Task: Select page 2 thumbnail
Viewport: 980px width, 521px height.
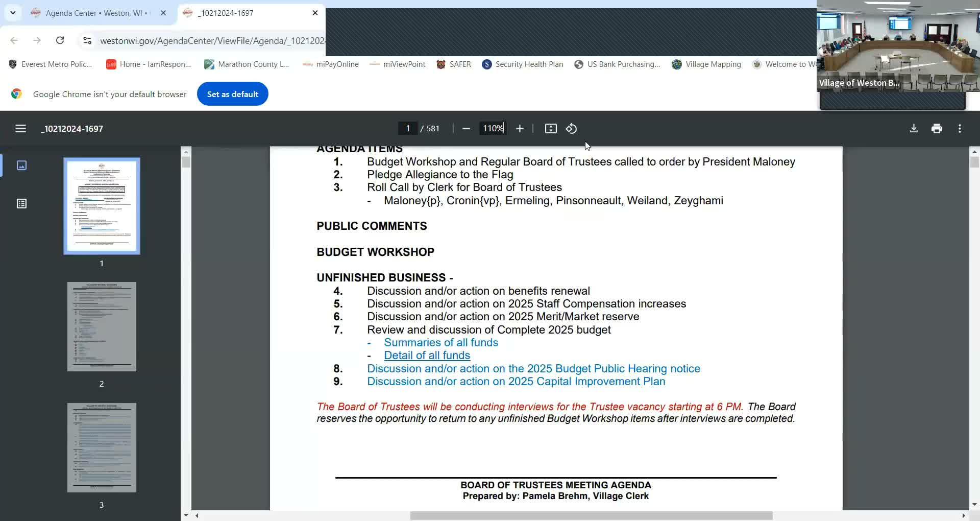Action: tap(102, 327)
